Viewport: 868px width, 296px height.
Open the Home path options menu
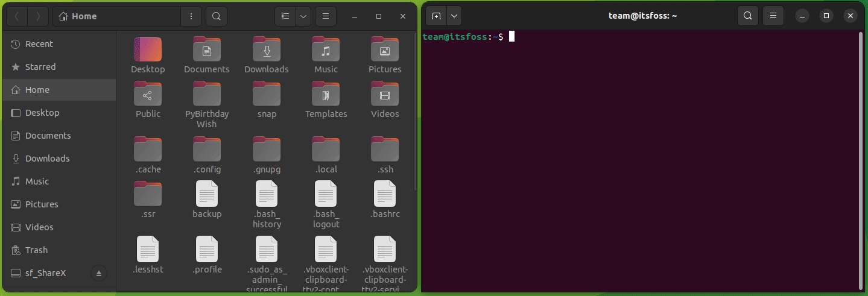tap(191, 16)
